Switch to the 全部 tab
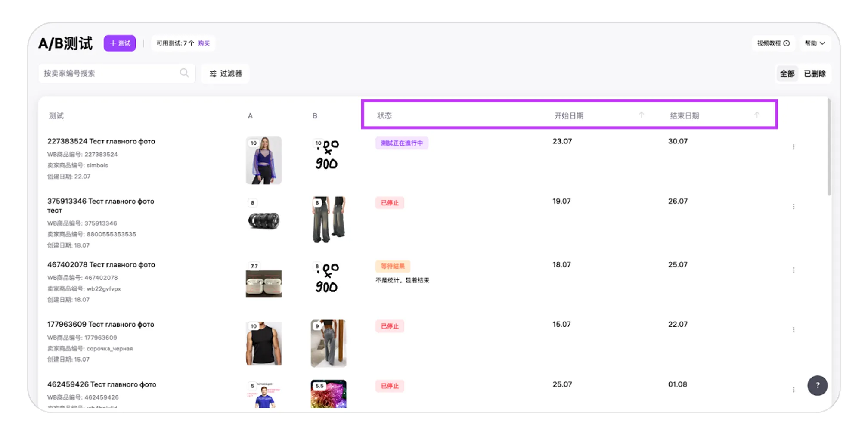868x434 pixels. [787, 74]
